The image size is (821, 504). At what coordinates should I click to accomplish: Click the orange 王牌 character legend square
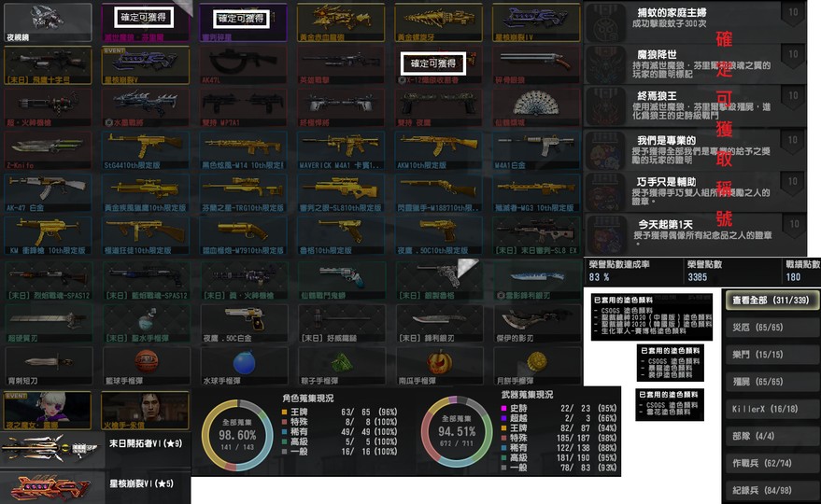284,413
